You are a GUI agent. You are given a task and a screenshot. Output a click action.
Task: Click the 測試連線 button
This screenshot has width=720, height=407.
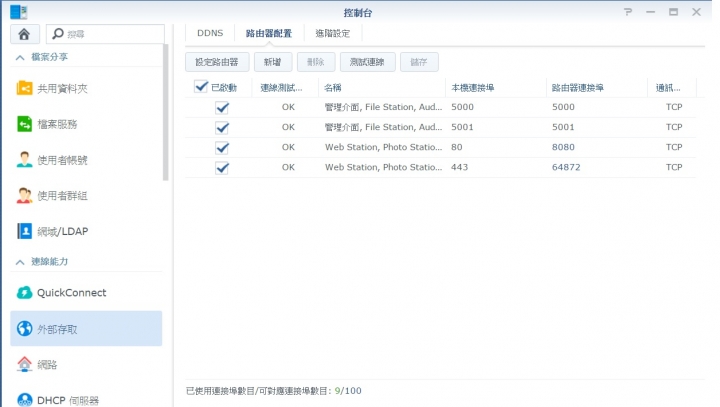[367, 62]
